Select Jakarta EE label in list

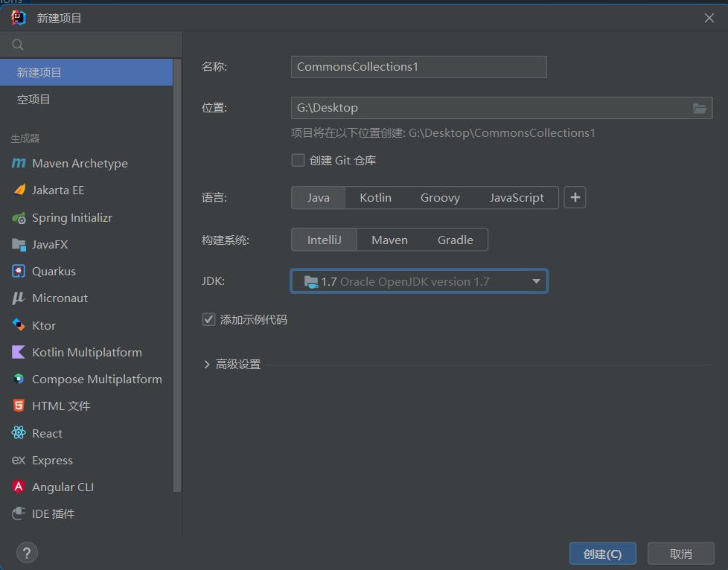[58, 190]
